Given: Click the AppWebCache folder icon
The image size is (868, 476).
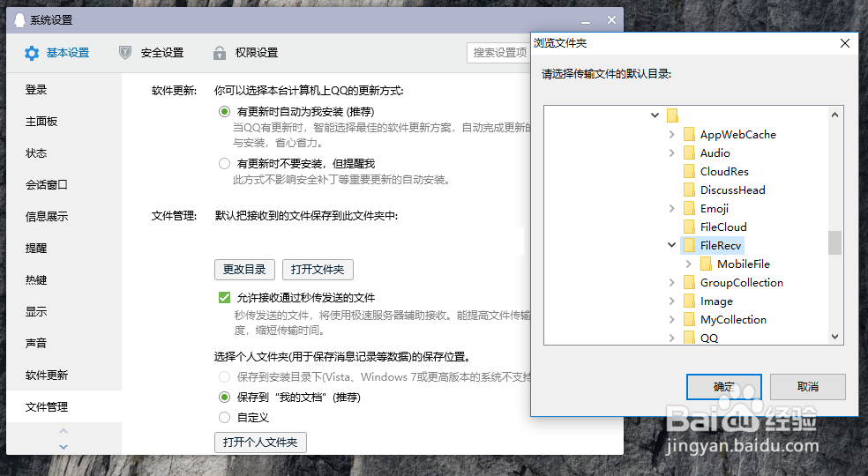Looking at the screenshot, I should coord(689,135).
